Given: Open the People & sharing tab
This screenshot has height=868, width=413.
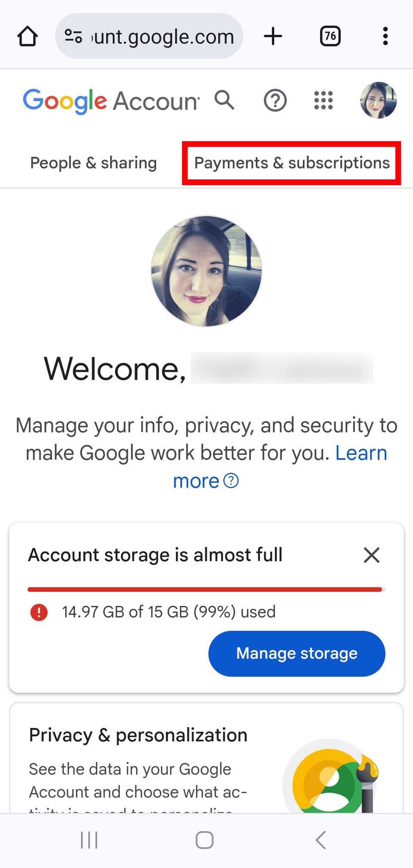Looking at the screenshot, I should point(93,163).
